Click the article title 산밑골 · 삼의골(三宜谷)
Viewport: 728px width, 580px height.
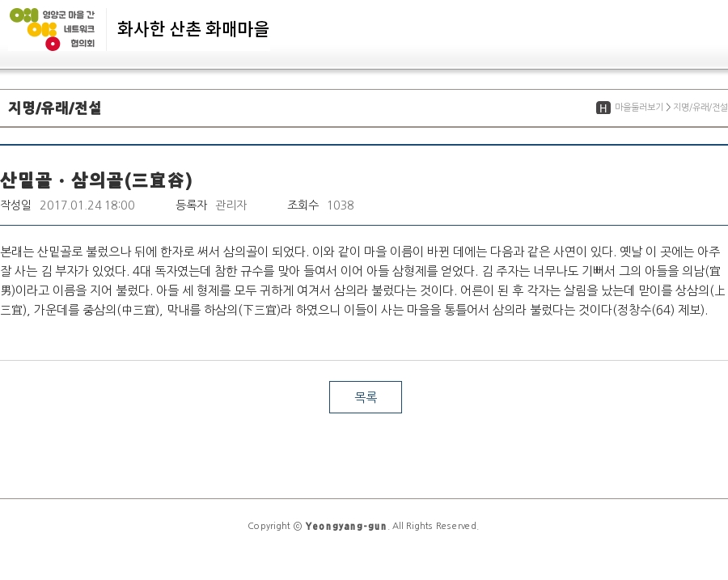(x=96, y=180)
